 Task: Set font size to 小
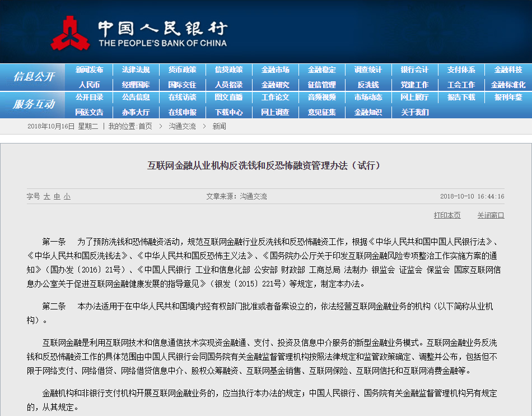pyautogui.click(x=67, y=196)
